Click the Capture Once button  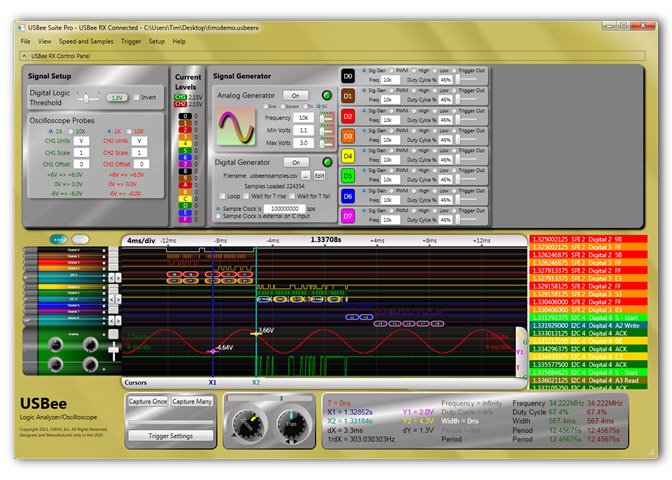pos(148,402)
